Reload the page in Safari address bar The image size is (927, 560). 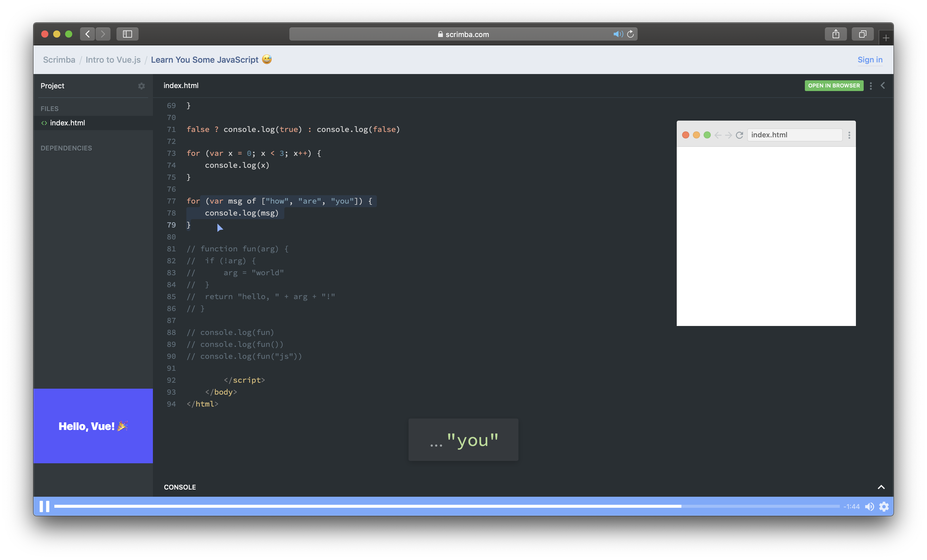click(x=630, y=34)
